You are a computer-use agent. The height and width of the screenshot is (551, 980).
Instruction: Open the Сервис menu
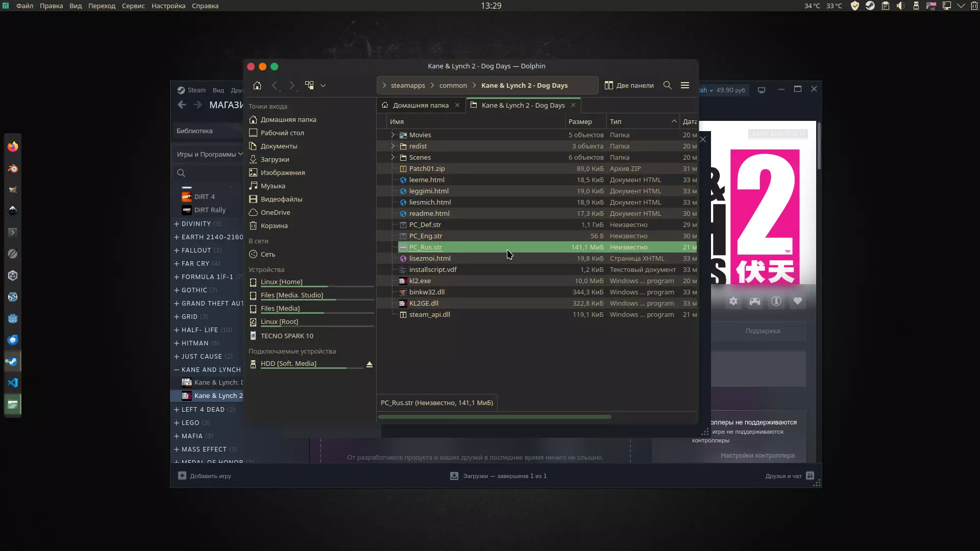tap(133, 6)
